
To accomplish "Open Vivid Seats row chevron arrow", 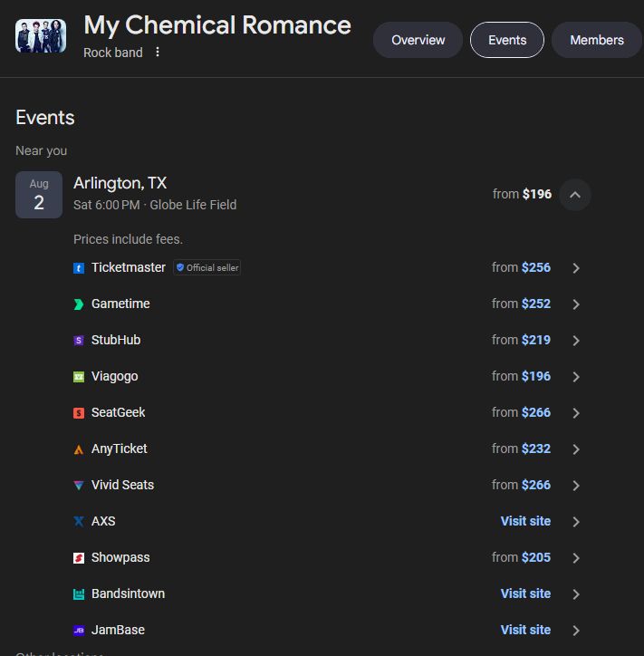I will pos(576,486).
